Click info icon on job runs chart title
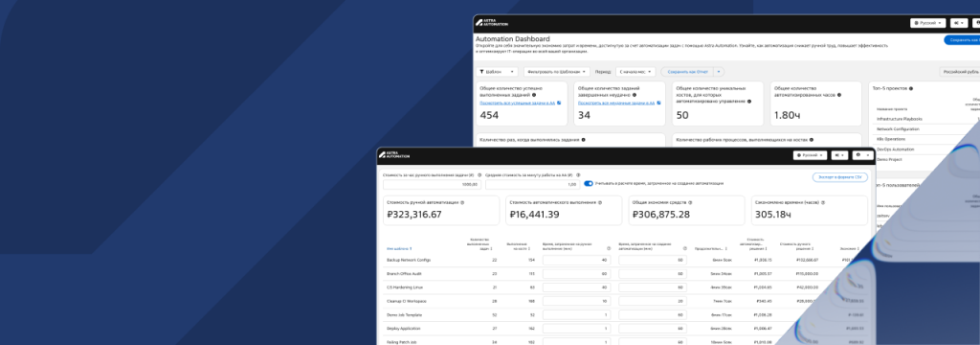 click(x=583, y=140)
